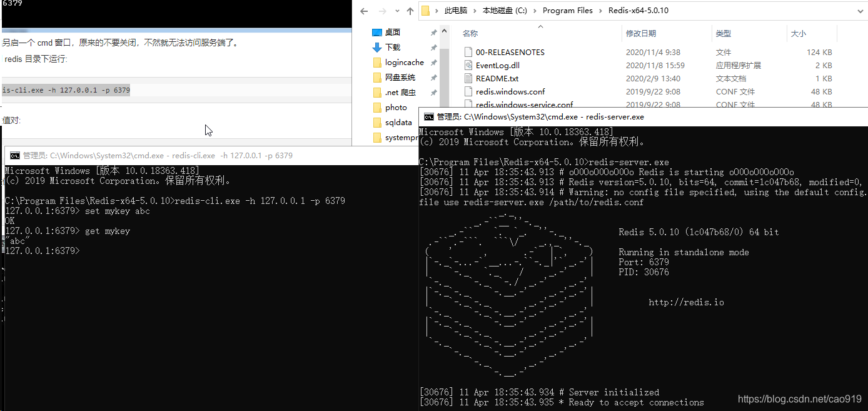Click the redis-cli prompt line 127.0.0.1:6379>
Image resolution: width=868 pixels, height=411 pixels.
pos(43,251)
